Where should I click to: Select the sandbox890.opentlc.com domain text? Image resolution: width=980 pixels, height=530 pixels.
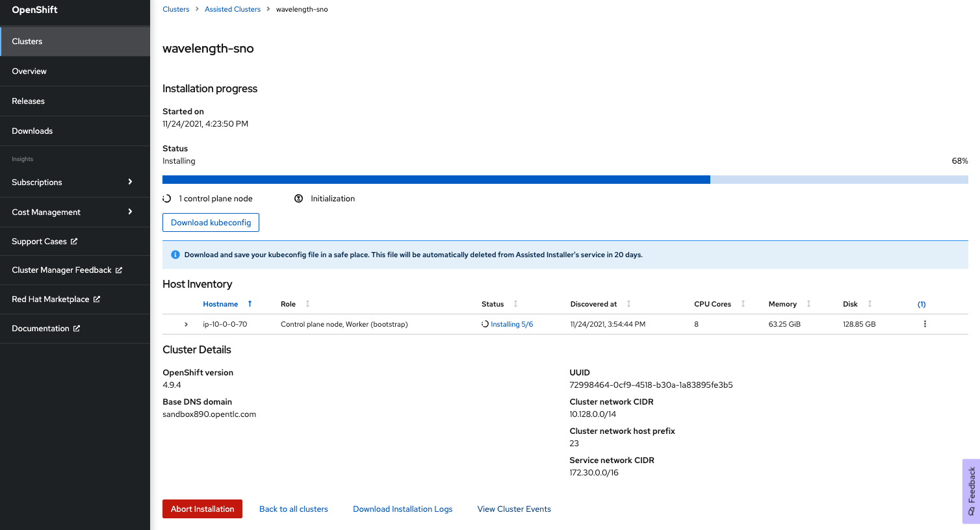[x=209, y=414]
